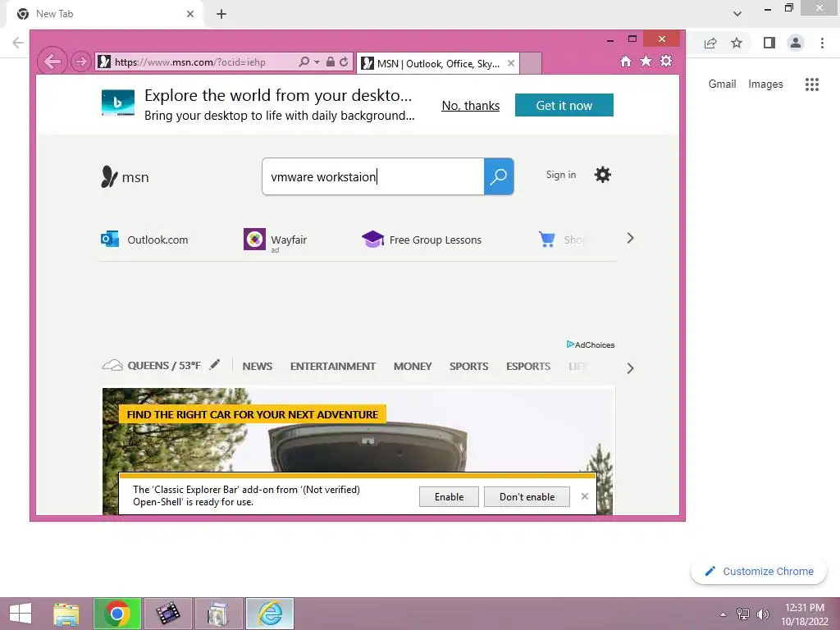Image resolution: width=840 pixels, height=630 pixels.
Task: Switch to Chrome in taskbar
Action: (117, 614)
